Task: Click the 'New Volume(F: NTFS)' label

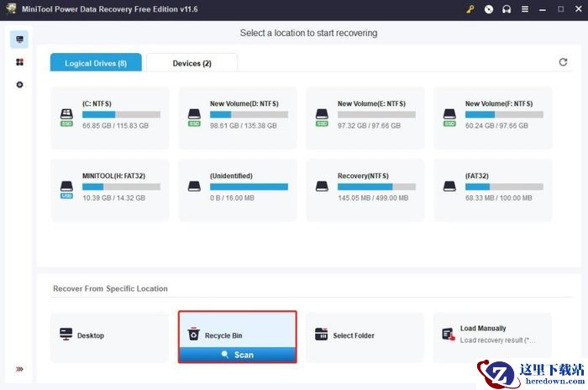Action: click(499, 103)
